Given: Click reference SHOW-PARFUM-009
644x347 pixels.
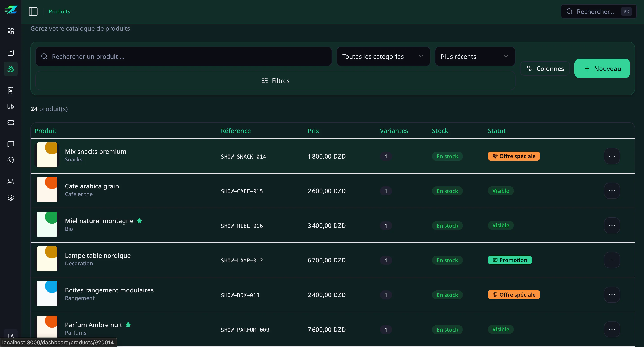Looking at the screenshot, I should 245,330.
